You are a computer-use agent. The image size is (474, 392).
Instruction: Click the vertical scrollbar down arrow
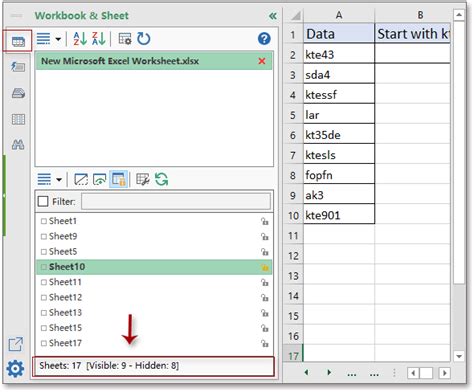[x=459, y=356]
